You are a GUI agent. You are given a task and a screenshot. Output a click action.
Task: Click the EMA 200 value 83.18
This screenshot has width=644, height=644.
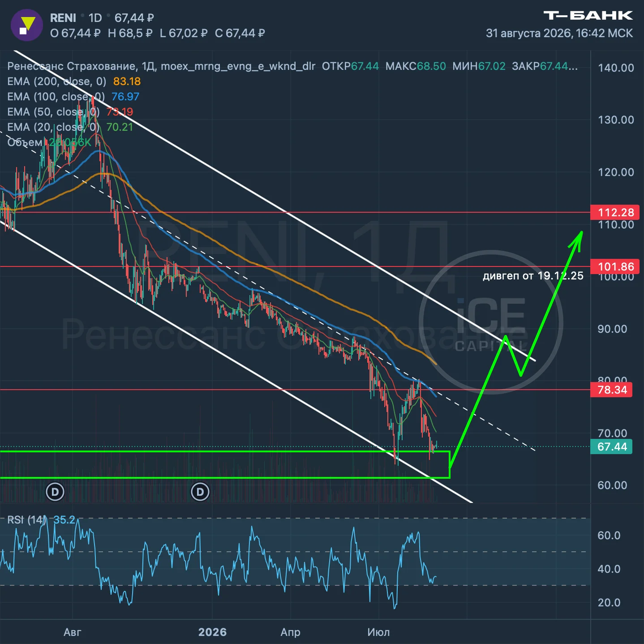coord(127,82)
